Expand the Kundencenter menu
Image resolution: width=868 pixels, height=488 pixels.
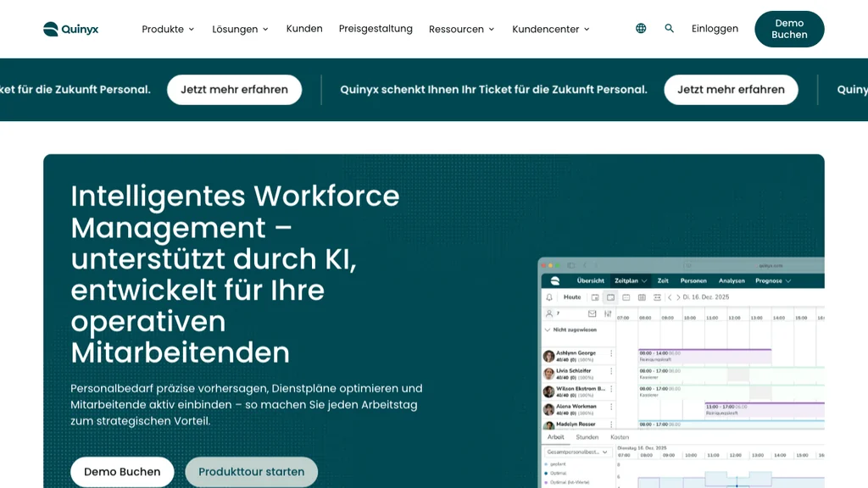point(551,29)
